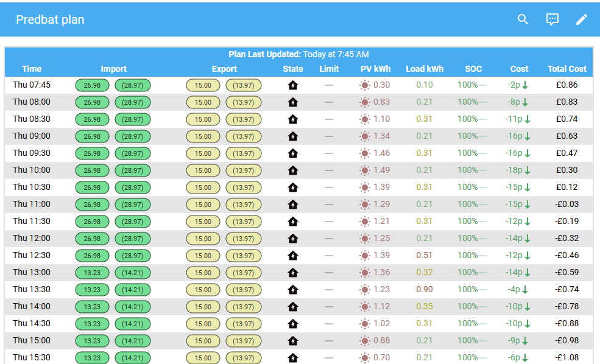Open the search icon in header
This screenshot has height=364, width=600.
(x=523, y=19)
